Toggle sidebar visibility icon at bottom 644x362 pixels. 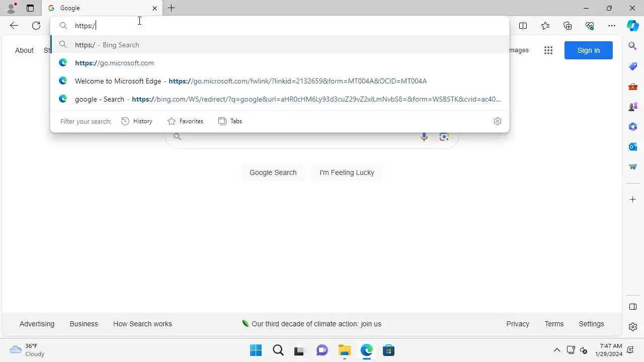pos(633,307)
